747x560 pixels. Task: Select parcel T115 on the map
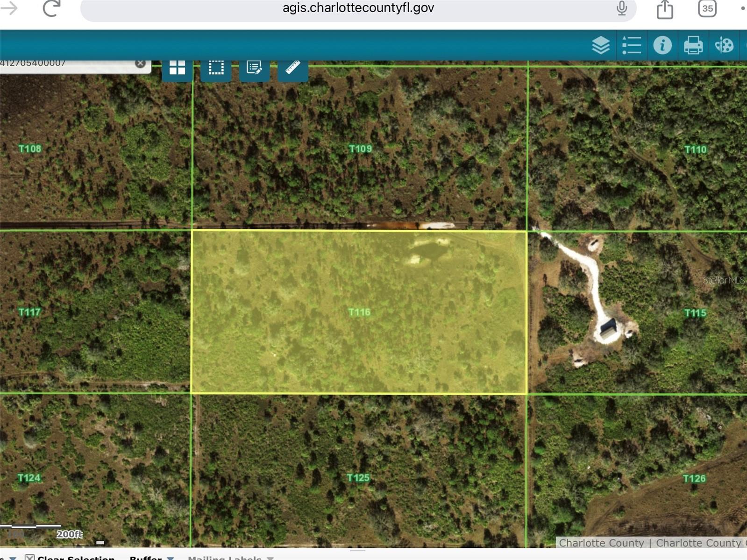click(695, 313)
